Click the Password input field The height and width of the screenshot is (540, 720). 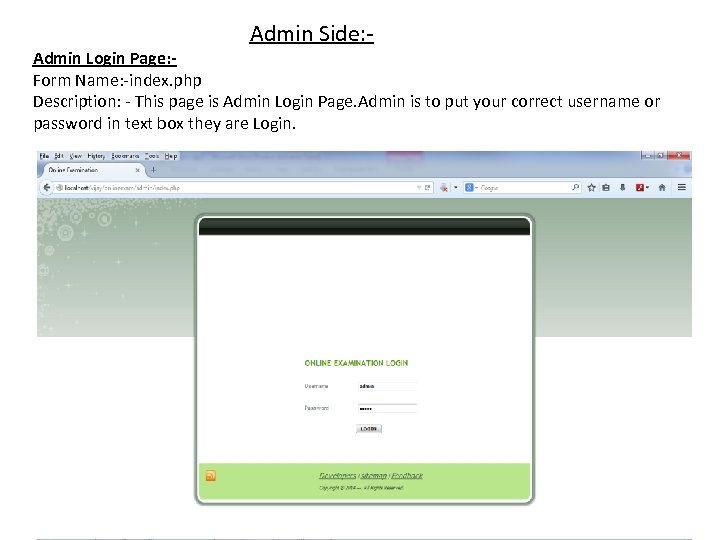pos(387,408)
